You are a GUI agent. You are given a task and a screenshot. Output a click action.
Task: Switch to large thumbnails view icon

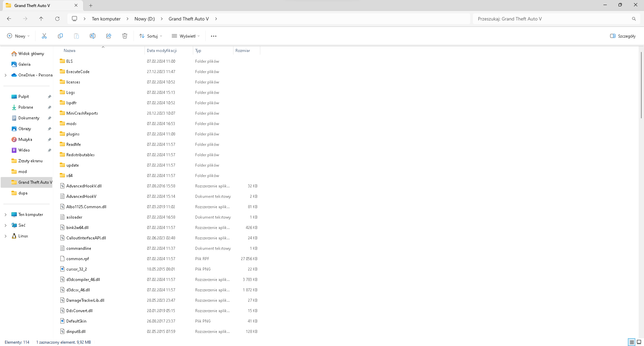639,342
